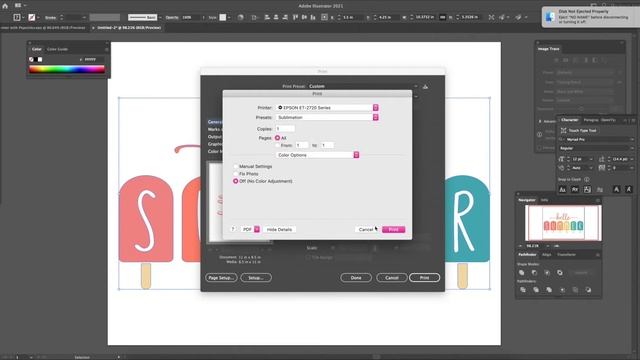Click the Recolor Artwork icon
The height and width of the screenshot is (360, 640).
[x=240, y=18]
